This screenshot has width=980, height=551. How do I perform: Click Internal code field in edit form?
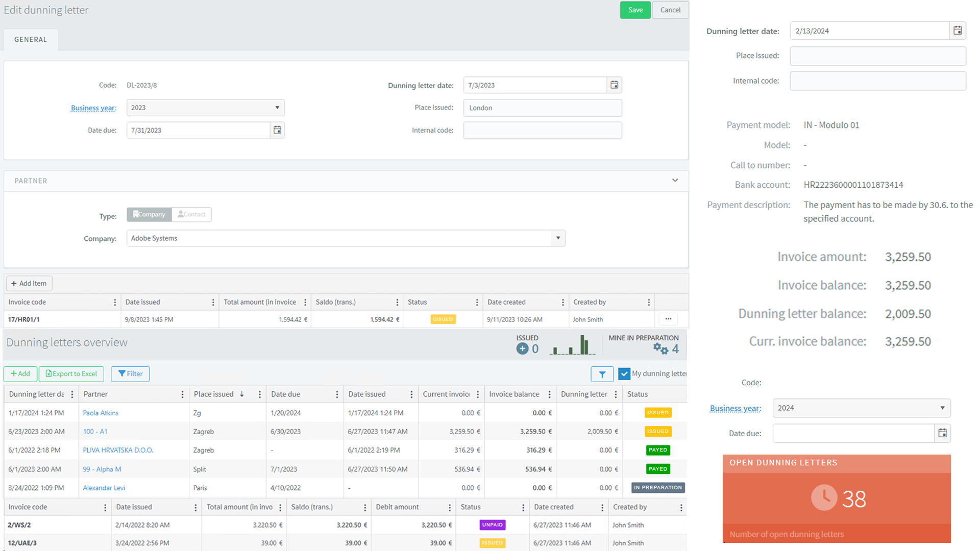click(543, 131)
